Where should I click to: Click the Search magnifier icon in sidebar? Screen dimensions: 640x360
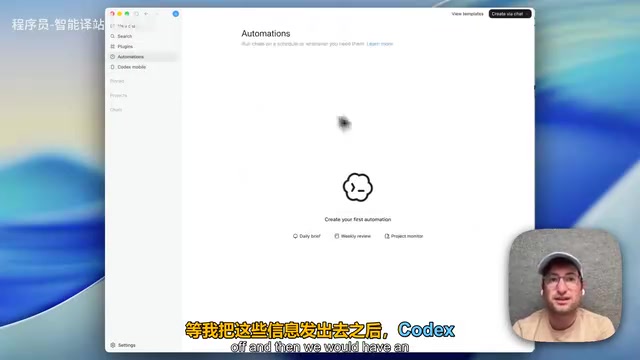tap(113, 36)
